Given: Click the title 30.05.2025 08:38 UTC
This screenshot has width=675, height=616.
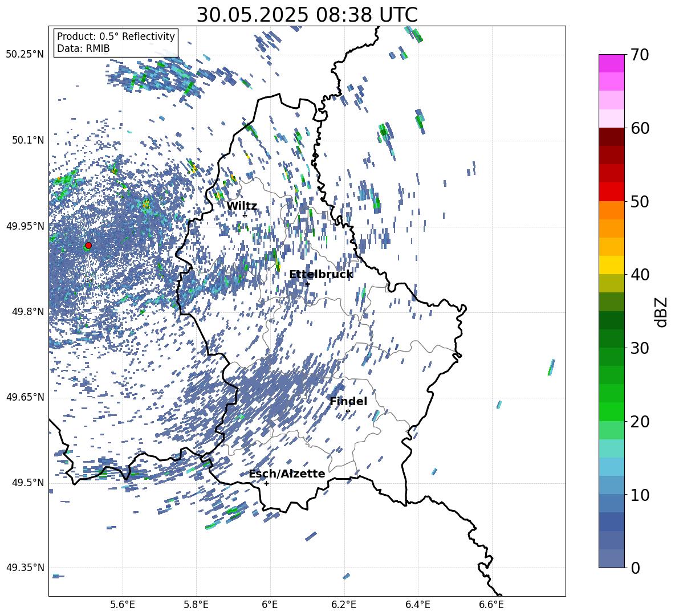Looking at the screenshot, I should point(307,15).
